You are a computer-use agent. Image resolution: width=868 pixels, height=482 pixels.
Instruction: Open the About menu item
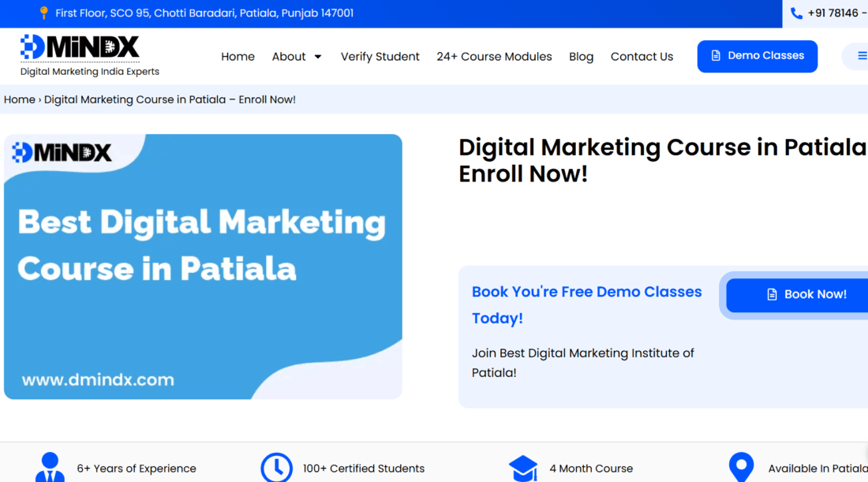[x=289, y=57]
